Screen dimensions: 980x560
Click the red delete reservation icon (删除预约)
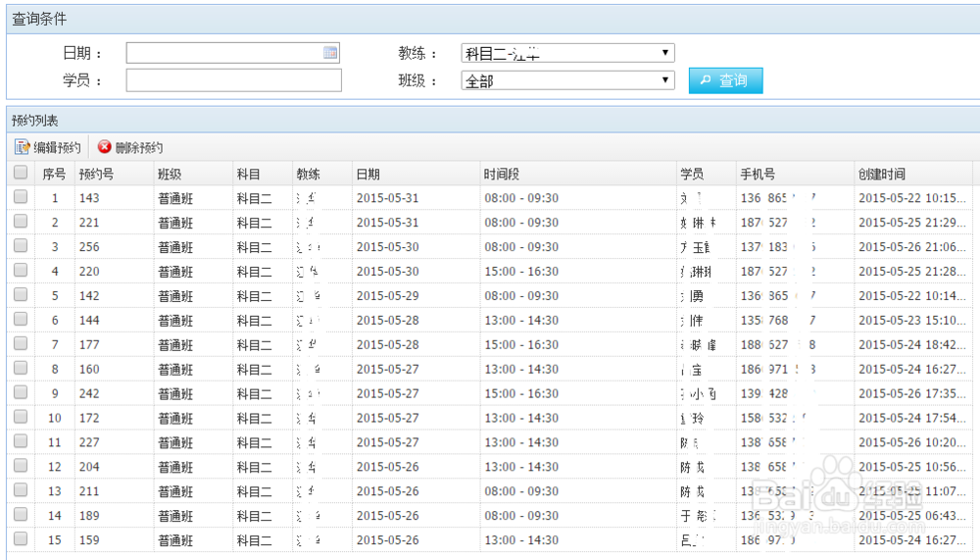(x=105, y=146)
